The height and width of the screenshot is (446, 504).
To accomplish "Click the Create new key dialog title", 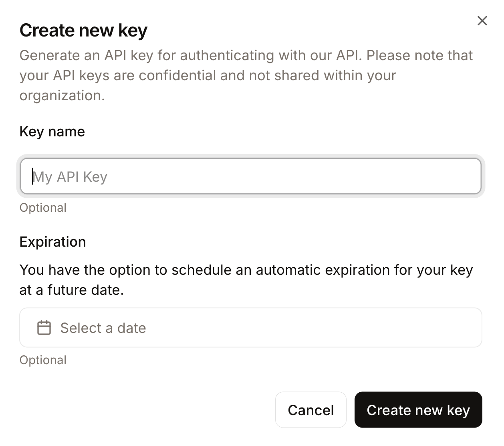I will (83, 30).
